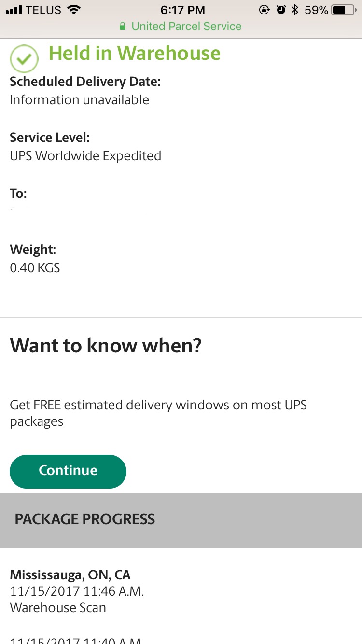
Task: Tap the 11/15/2017 11:46 A.M. timestamp
Action: coord(77,591)
